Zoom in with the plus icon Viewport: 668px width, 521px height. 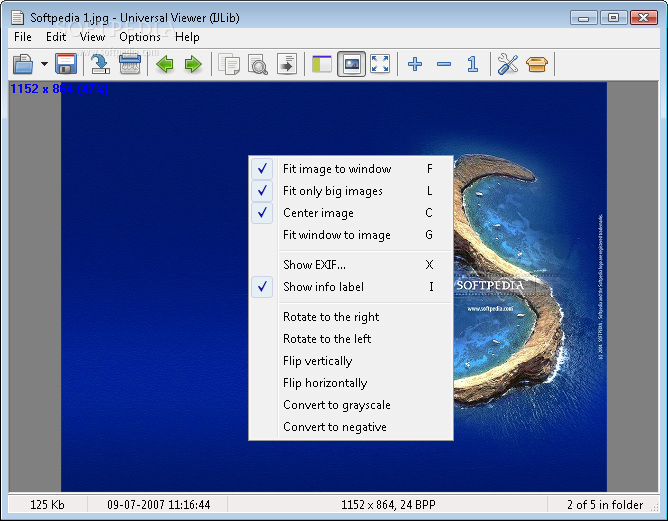point(415,64)
